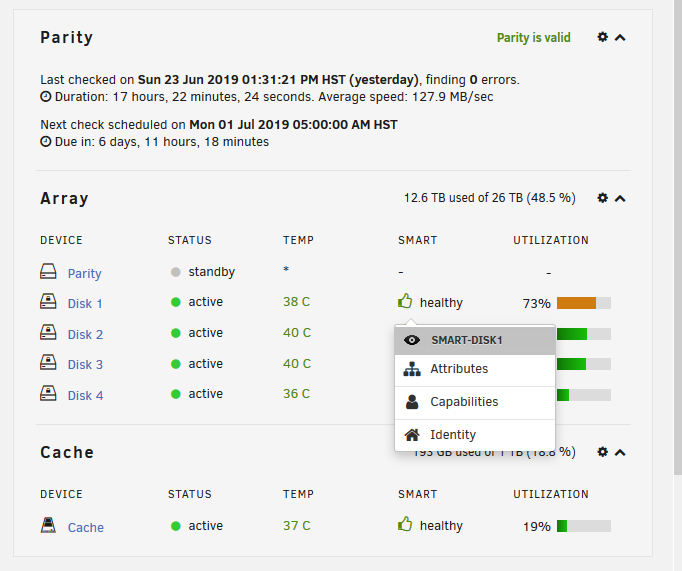682x571 pixels.
Task: Collapse the Cache section chevron
Action: click(x=620, y=453)
